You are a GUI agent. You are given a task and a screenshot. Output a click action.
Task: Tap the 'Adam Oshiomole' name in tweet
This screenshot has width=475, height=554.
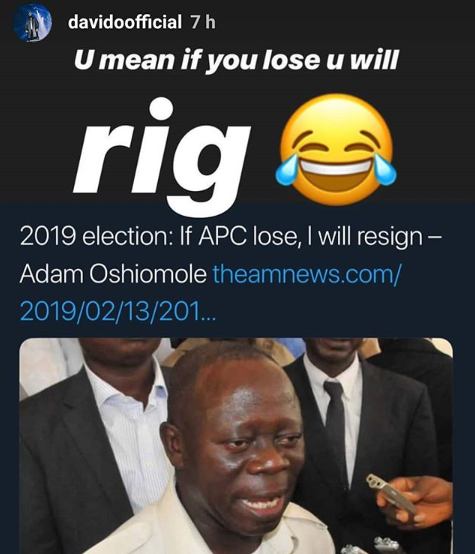point(113,274)
